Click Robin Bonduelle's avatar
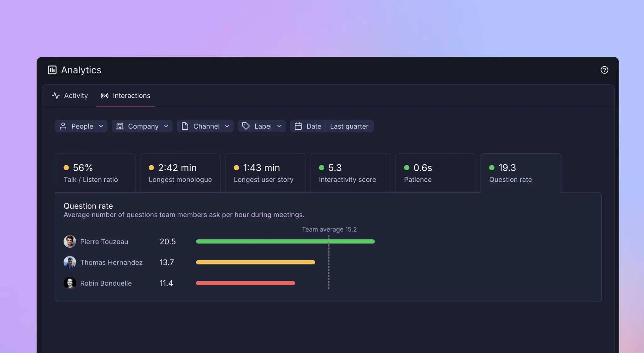 (x=70, y=283)
